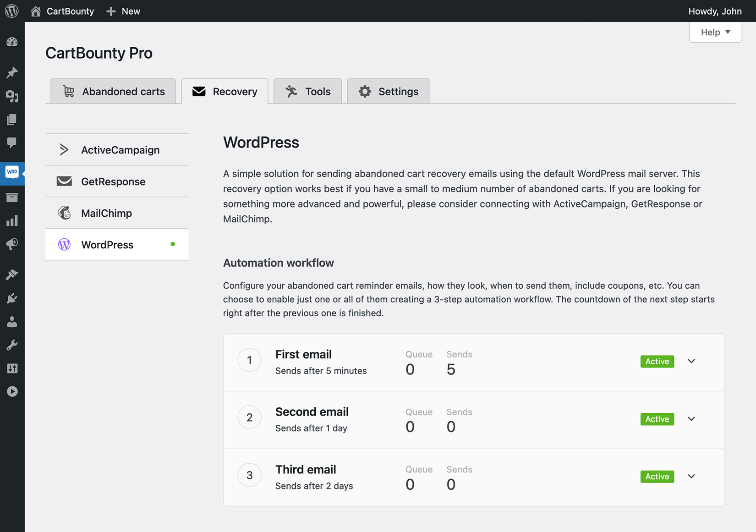Open the Posts pin sidebar icon

click(x=12, y=72)
